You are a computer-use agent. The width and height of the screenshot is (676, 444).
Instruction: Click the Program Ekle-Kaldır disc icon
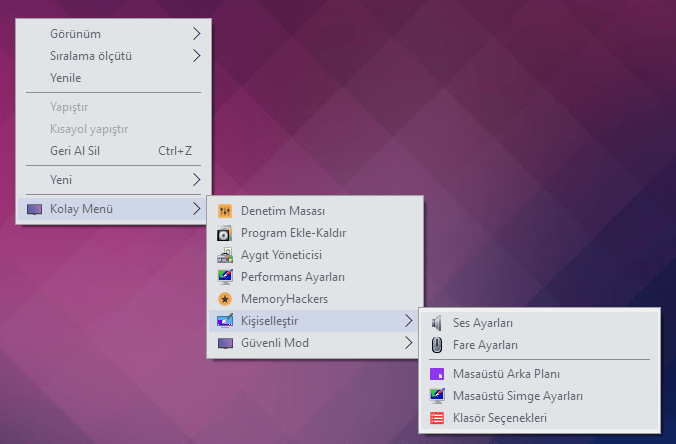tap(225, 233)
